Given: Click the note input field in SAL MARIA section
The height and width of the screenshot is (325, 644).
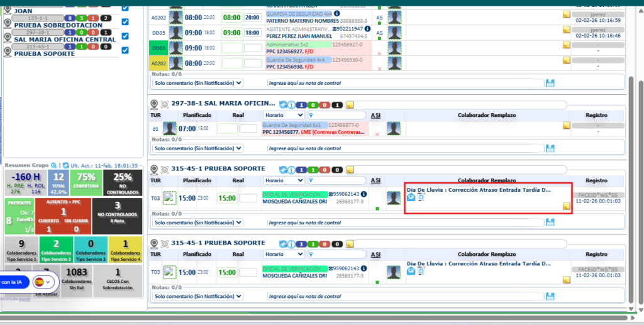Looking at the screenshot, I should click(405, 149).
